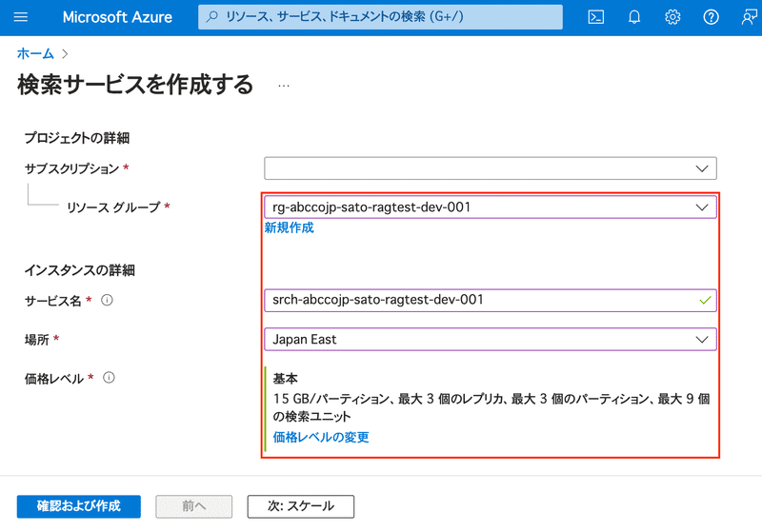Viewport: 762px width, 532px height.
Task: Expand the サブスクリプション dropdown
Action: click(x=491, y=168)
